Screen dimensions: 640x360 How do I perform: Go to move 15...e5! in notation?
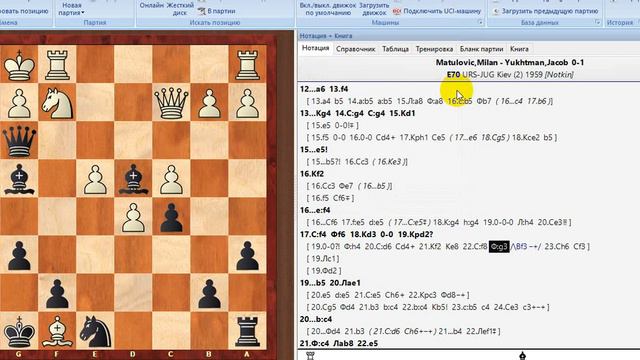[313, 149]
